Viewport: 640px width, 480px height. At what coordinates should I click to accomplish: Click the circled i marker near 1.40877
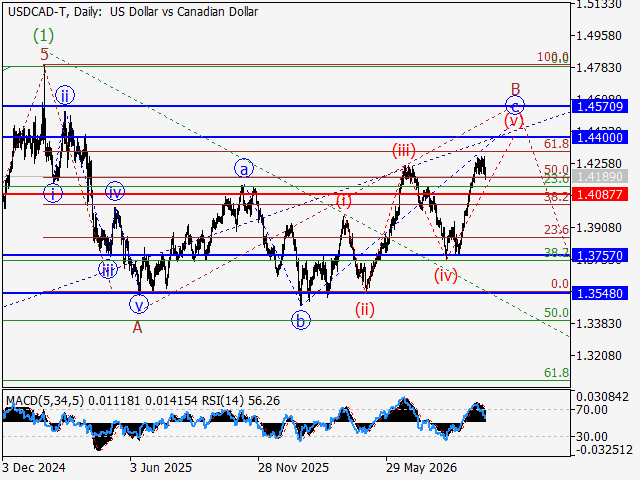[53, 193]
